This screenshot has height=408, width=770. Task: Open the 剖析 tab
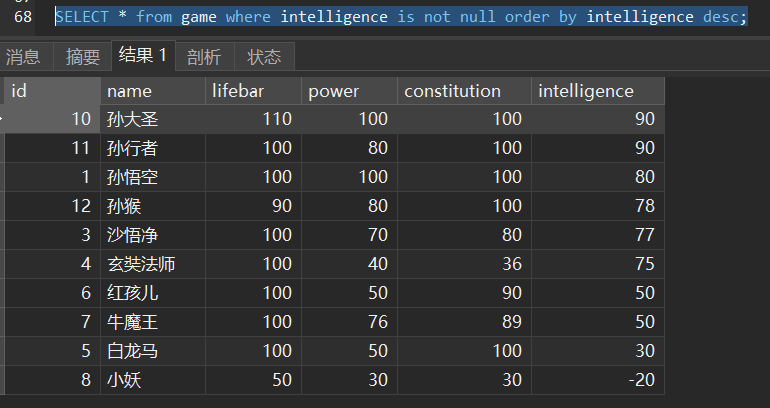click(x=205, y=56)
